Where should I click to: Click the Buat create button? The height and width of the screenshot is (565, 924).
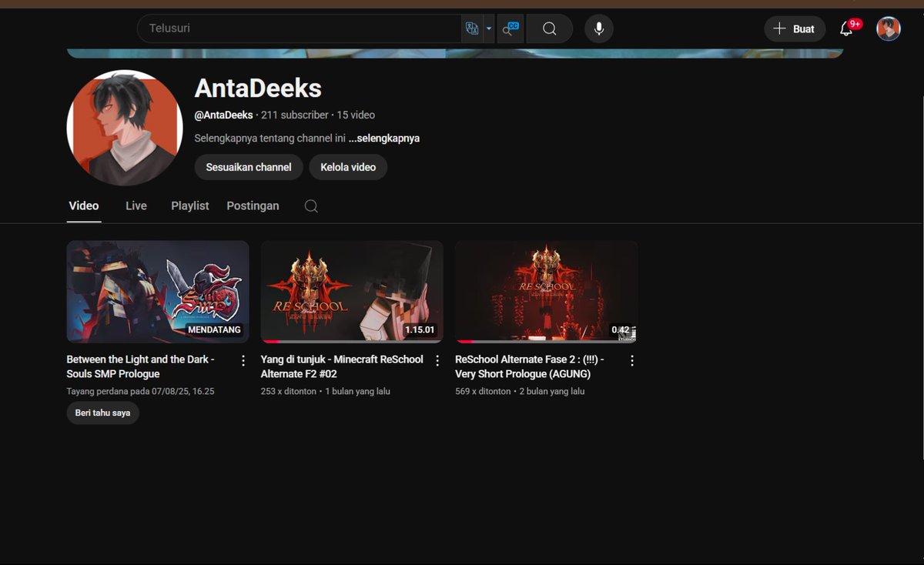tap(795, 28)
